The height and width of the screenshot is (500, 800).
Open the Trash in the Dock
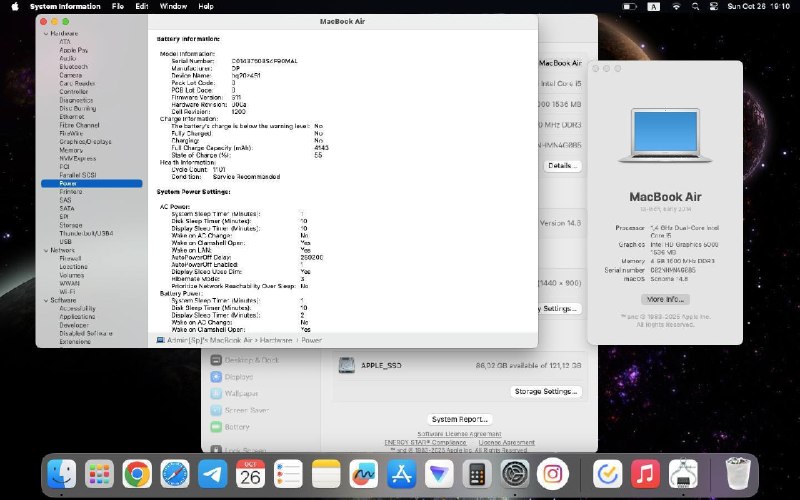(738, 474)
